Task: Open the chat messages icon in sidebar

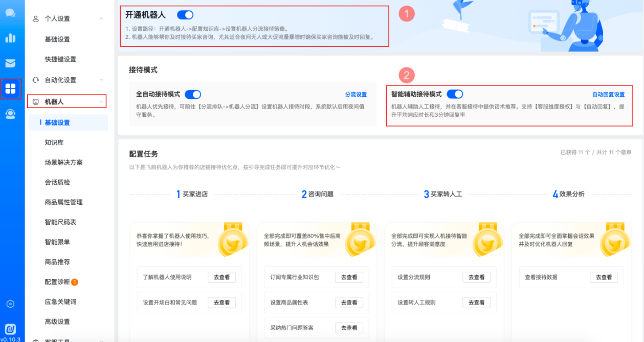Action: click(x=10, y=13)
